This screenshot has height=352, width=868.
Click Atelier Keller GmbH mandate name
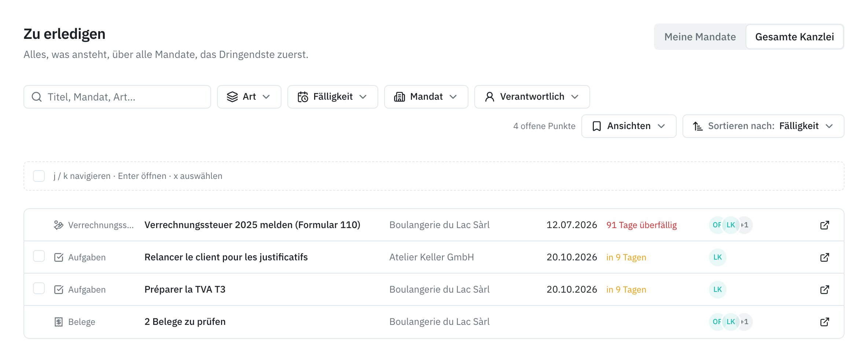point(431,257)
